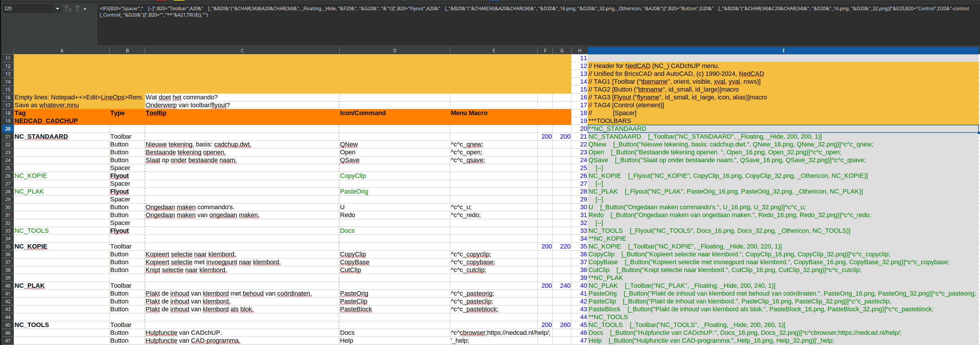Select macro cell '^c^c_redo;' in column E
The height and width of the screenshot is (345, 980).
pyautogui.click(x=493, y=215)
